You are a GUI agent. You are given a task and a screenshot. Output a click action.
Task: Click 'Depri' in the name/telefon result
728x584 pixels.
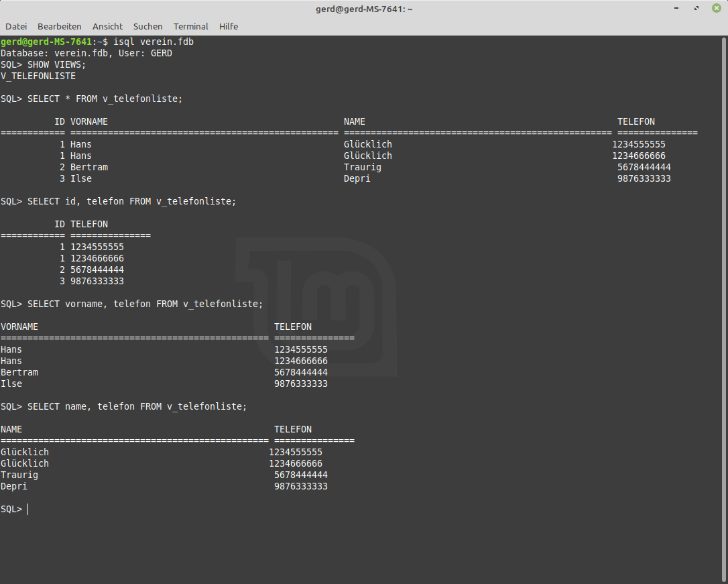coord(14,487)
